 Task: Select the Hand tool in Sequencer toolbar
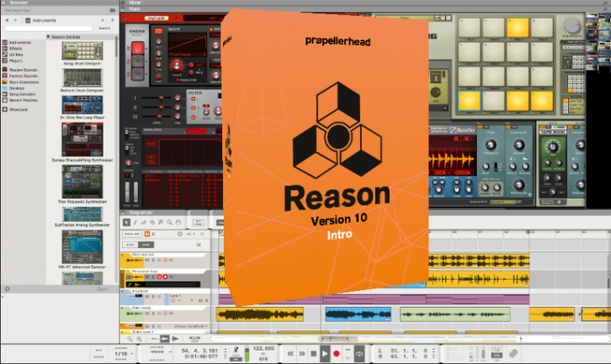(178, 222)
